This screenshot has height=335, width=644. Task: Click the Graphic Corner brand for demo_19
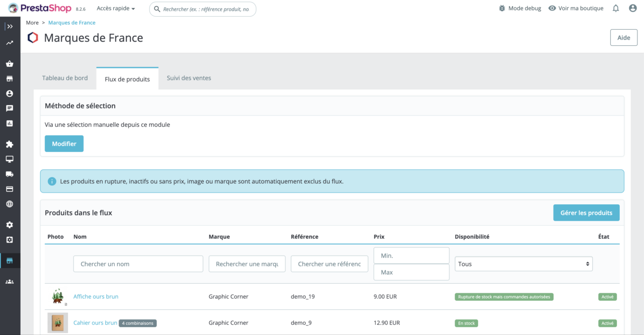[228, 297]
